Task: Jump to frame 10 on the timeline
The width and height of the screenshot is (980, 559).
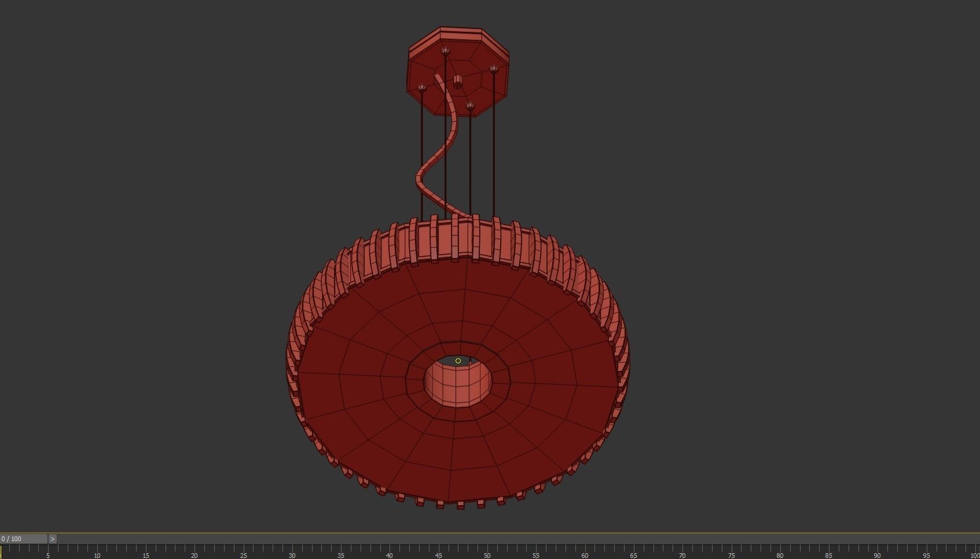Action: pyautogui.click(x=97, y=556)
